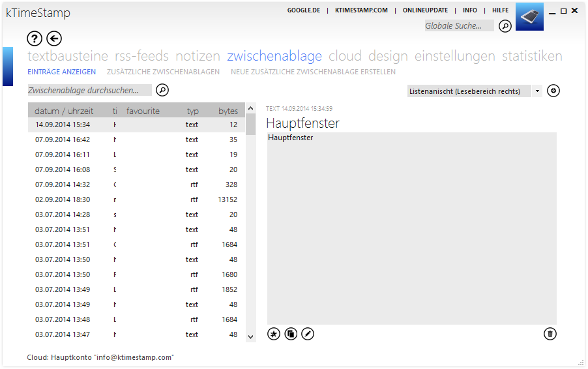Focus the Globale Suche field
The image size is (588, 369).
(459, 26)
